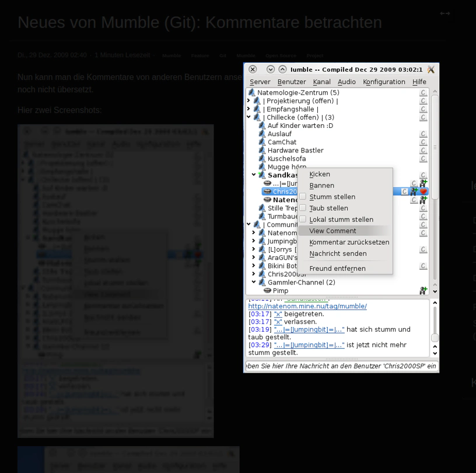The width and height of the screenshot is (476, 473).
Task: Click Mumble app icon in title bar
Action: (430, 69)
